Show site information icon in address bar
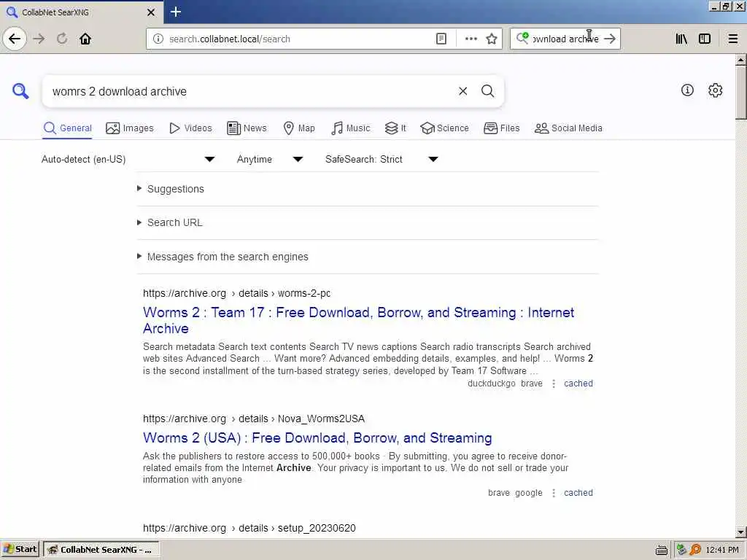The image size is (747, 560). [x=158, y=39]
